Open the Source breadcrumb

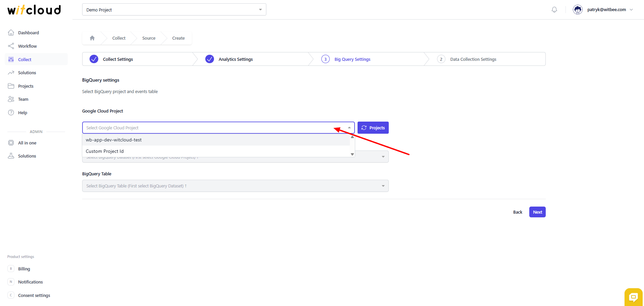[149, 38]
